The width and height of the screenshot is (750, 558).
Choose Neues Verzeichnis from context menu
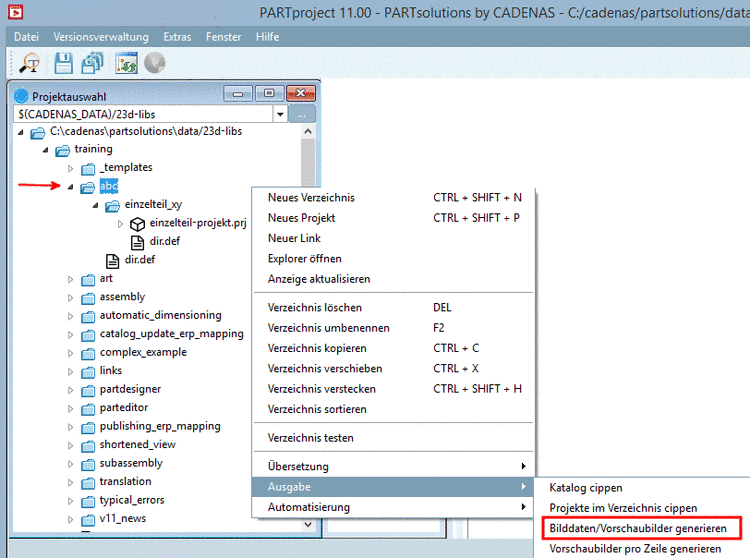tap(394, 197)
